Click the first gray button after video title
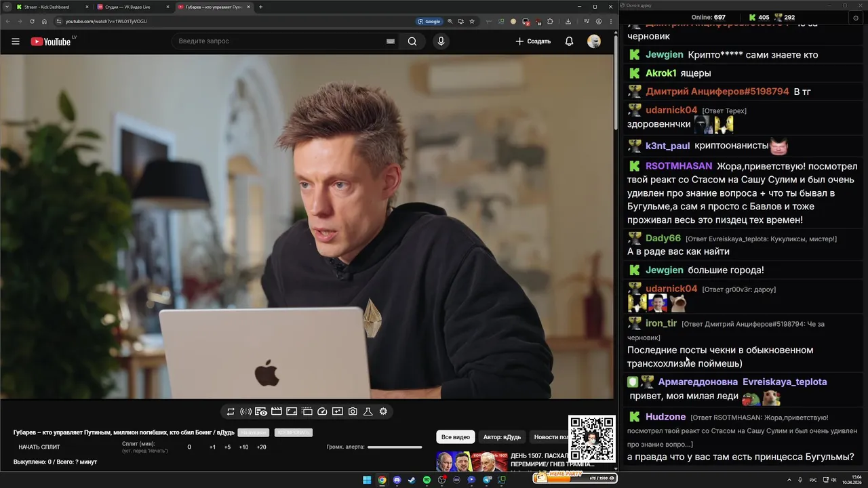Image resolution: width=868 pixels, height=488 pixels. [254, 432]
